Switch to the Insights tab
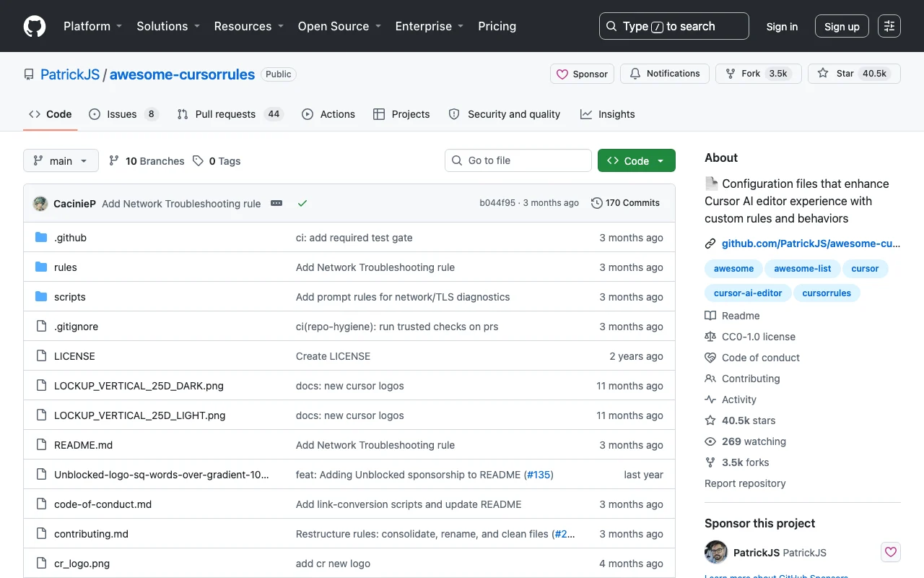 point(608,114)
